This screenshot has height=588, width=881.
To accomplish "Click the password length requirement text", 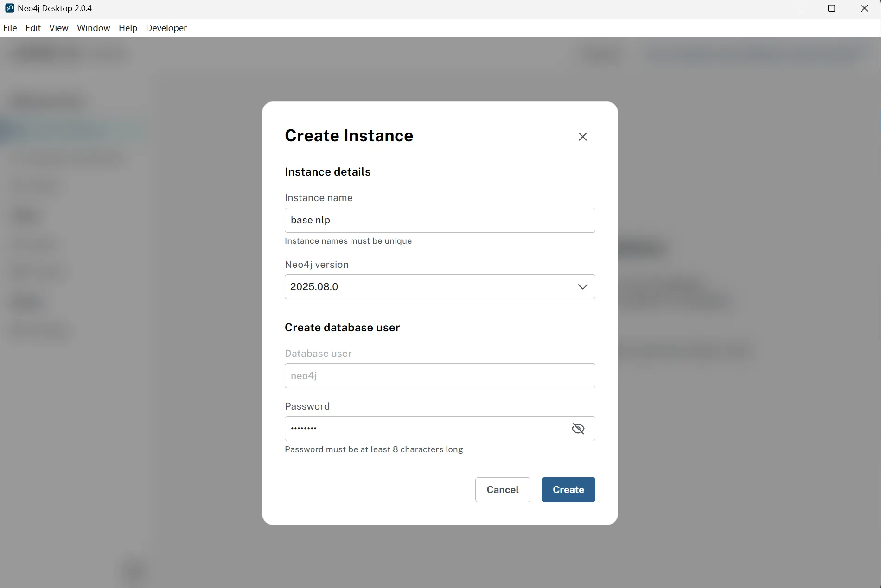I will coord(374,449).
